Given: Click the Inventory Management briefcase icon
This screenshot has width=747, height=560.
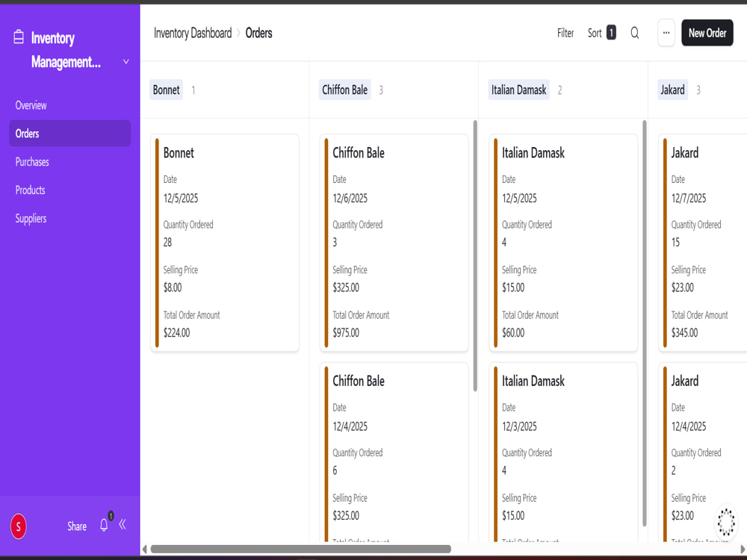Looking at the screenshot, I should coord(19,37).
